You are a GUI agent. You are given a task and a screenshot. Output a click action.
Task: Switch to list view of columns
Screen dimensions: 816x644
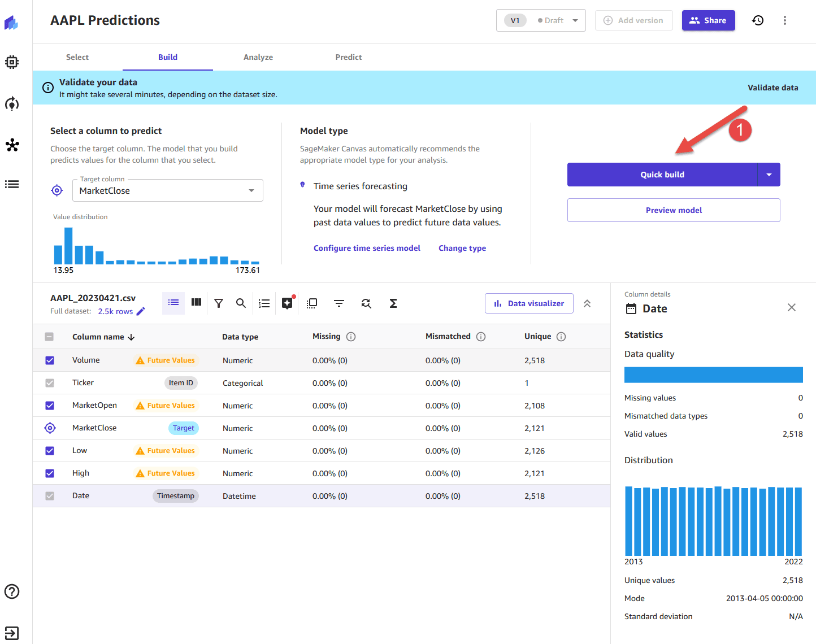pos(173,303)
